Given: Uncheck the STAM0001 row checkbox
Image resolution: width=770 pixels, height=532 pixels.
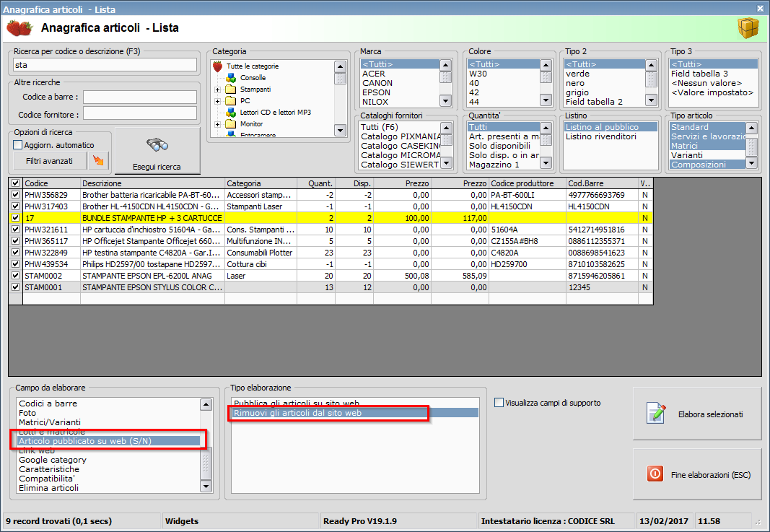Looking at the screenshot, I should (16, 287).
